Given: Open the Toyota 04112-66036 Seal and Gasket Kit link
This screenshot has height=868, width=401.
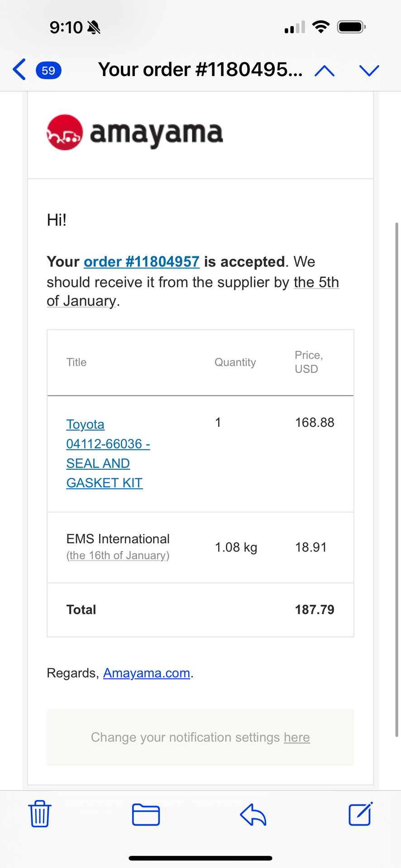Looking at the screenshot, I should coord(108,453).
